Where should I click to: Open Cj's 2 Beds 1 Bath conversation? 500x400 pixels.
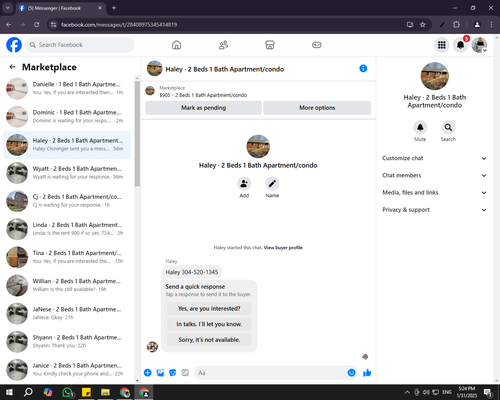pyautogui.click(x=67, y=201)
